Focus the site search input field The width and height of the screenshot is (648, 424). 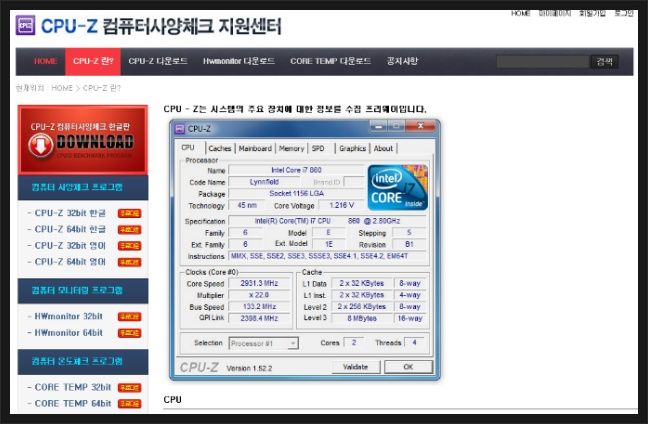pyautogui.click(x=543, y=62)
